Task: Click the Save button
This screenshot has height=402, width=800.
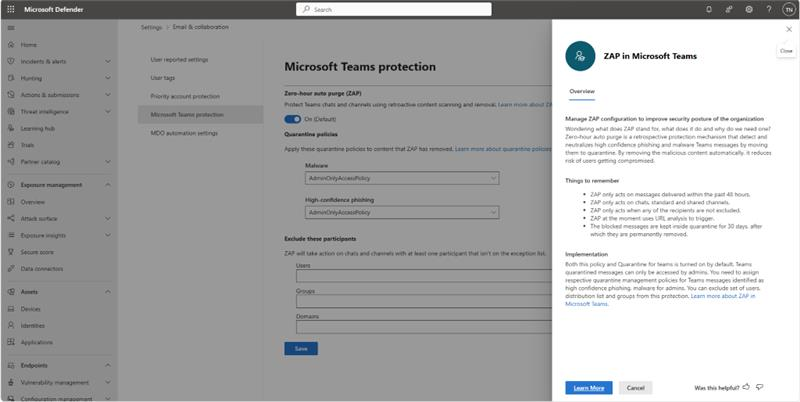Action: [301, 348]
